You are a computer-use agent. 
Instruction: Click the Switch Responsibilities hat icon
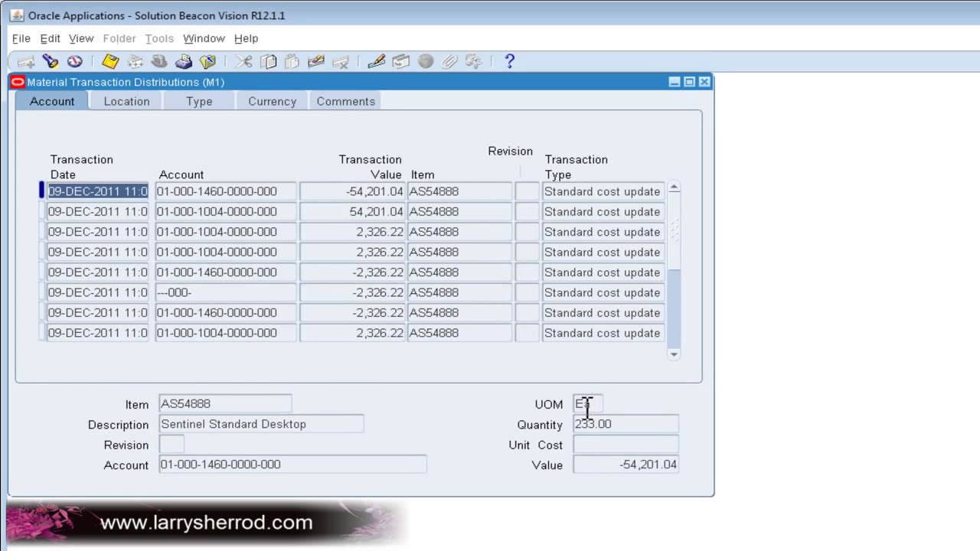(x=159, y=62)
